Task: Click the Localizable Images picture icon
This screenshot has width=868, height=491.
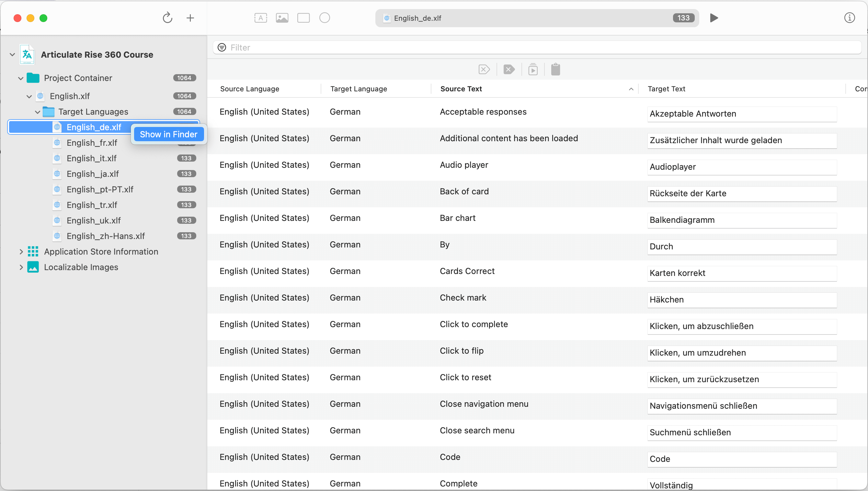Action: pos(33,267)
